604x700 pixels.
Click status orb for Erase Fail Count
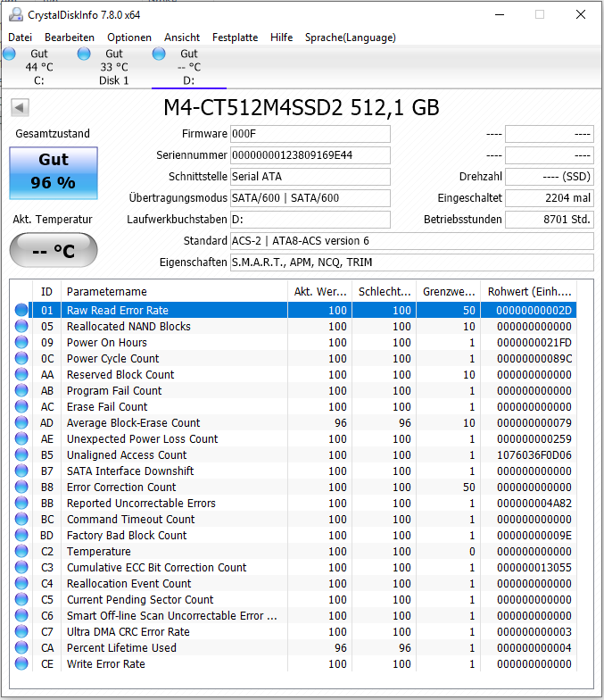pos(21,407)
